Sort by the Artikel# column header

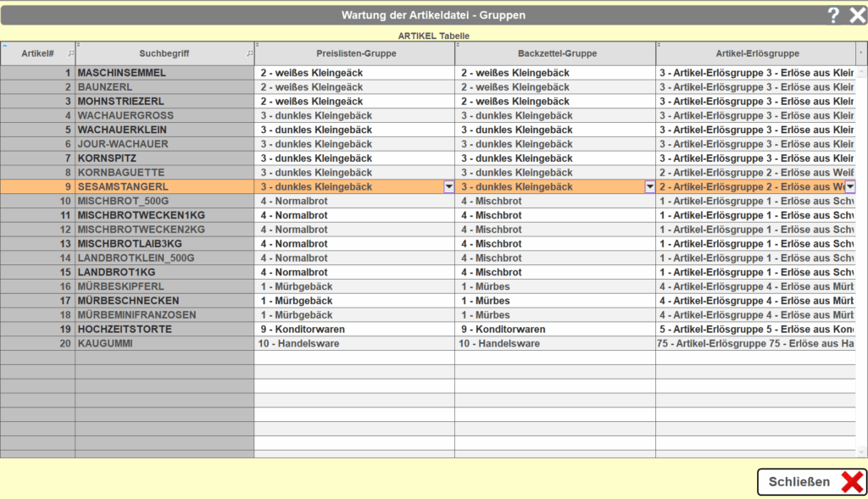pos(37,53)
